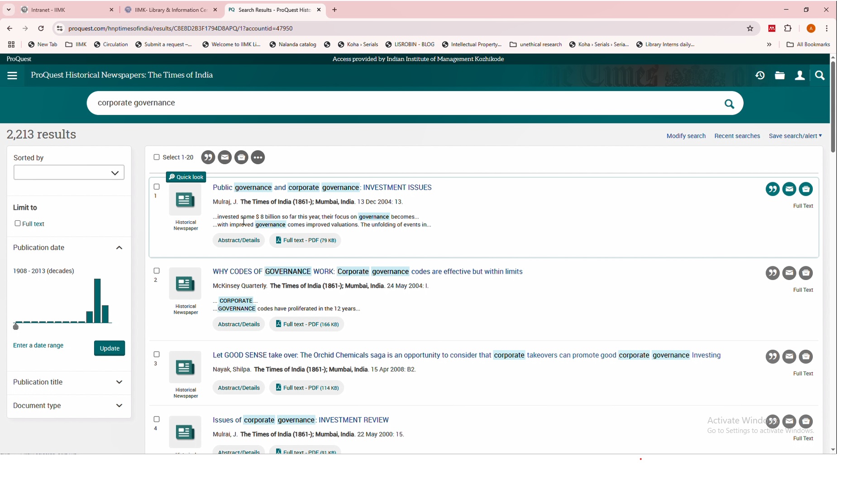
Task: Click the publication date slider handle
Action: tap(16, 327)
